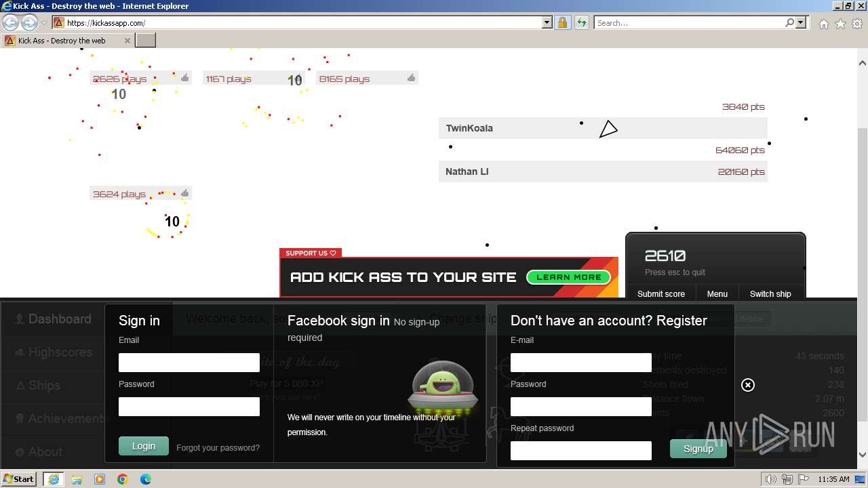Click the browser Back arrow button
This screenshot has height=488, width=868.
tap(11, 22)
